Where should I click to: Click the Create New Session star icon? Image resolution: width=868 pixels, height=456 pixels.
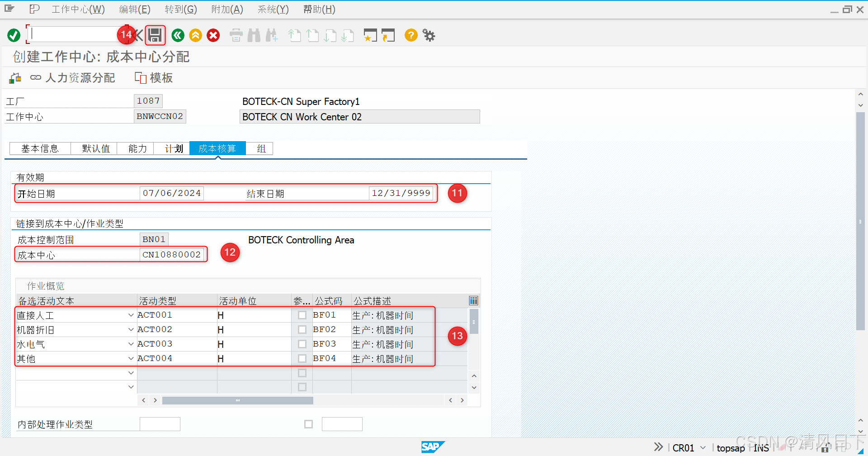370,35
